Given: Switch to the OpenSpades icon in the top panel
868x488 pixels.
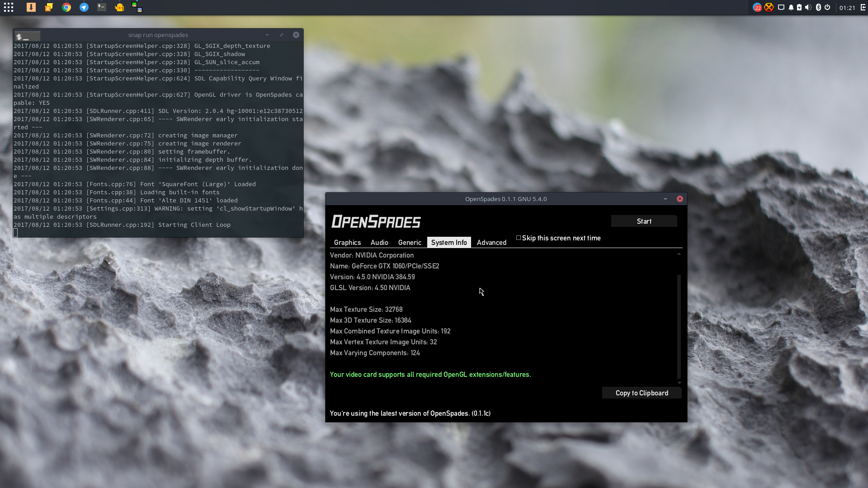Looking at the screenshot, I should [137, 7].
